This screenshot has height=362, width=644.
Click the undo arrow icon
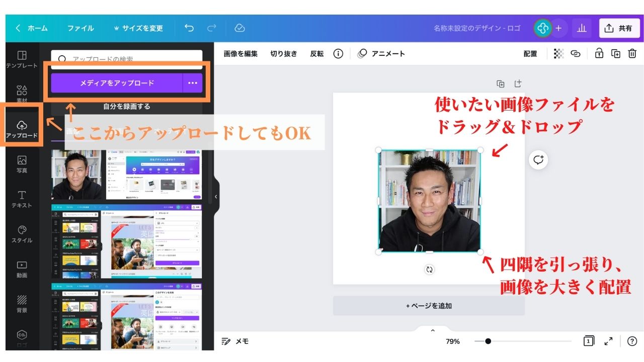point(189,28)
